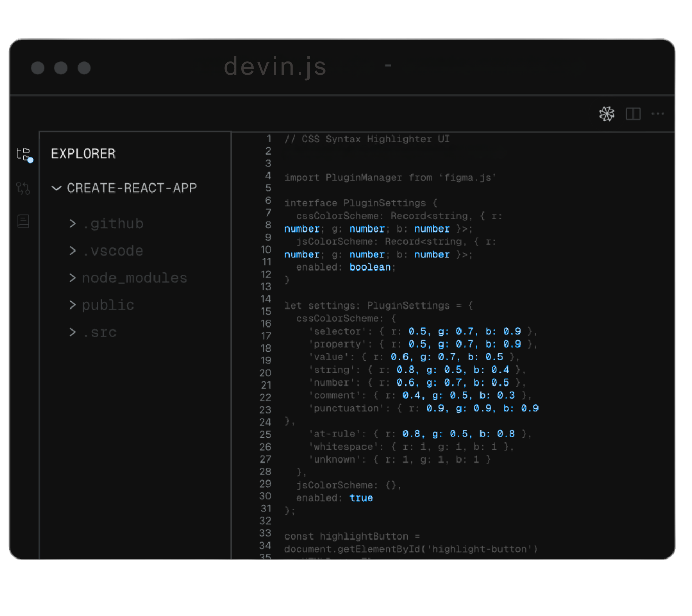
Task: Click the EXPLORER panel header
Action: pyautogui.click(x=83, y=153)
